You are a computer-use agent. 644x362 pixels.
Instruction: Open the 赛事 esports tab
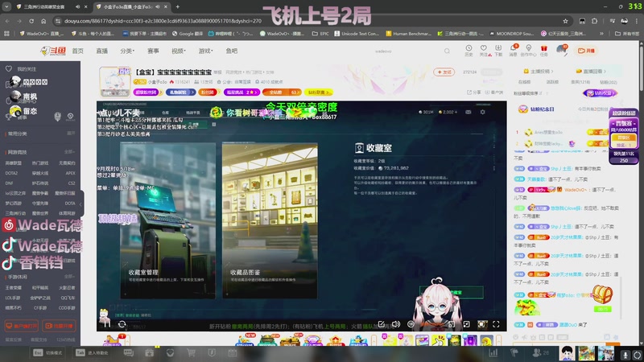click(153, 51)
